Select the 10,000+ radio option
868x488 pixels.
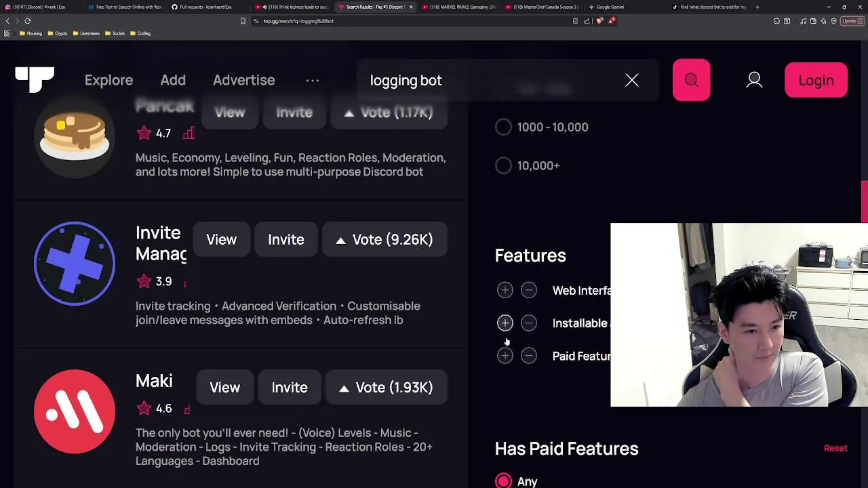503,165
